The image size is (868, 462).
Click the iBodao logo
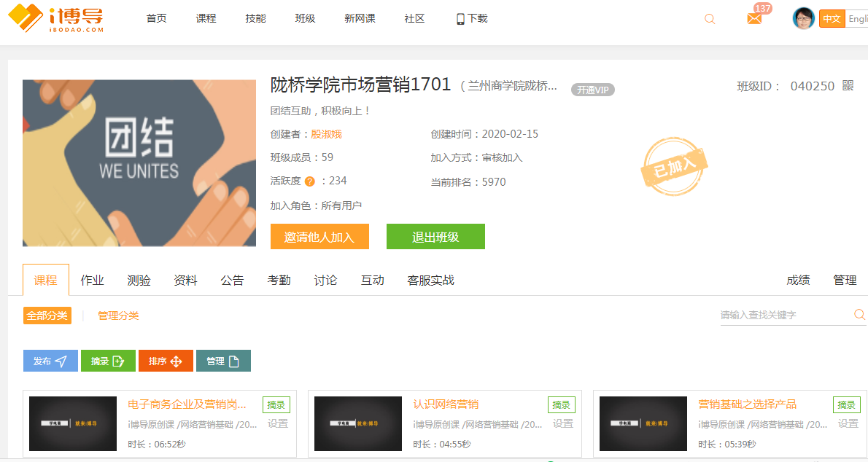point(55,18)
